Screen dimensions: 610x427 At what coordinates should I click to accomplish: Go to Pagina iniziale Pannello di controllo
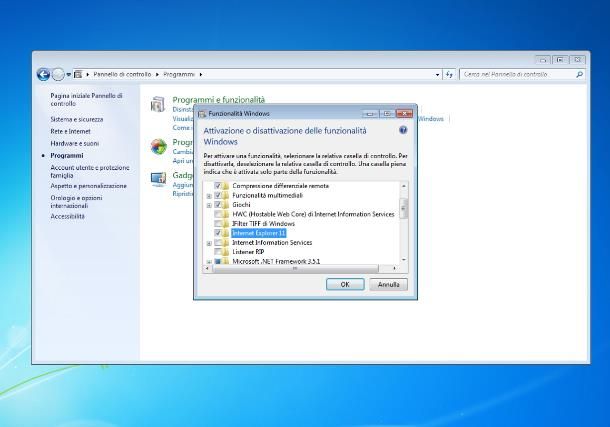coord(86,100)
